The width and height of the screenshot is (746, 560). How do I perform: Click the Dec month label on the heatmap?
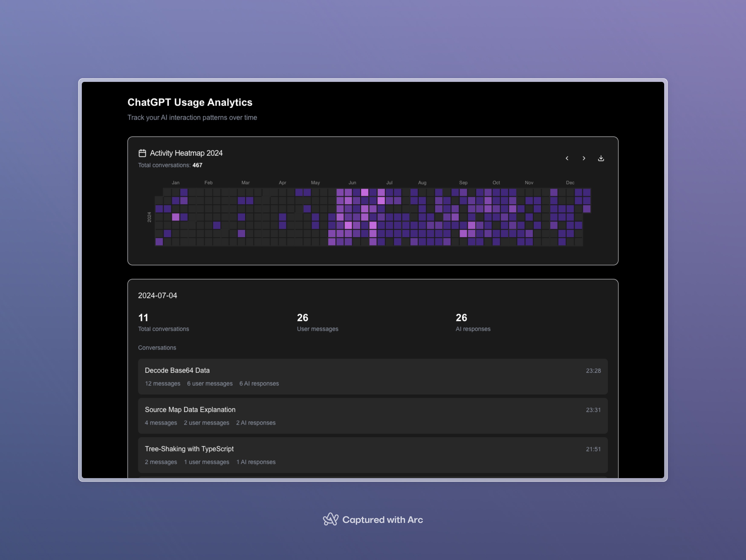pos(570,182)
